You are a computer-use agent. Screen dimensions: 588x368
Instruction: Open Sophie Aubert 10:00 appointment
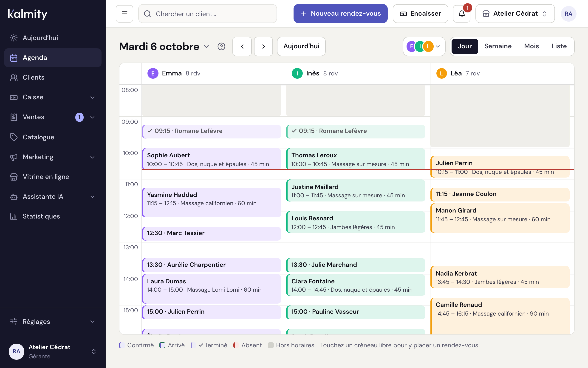211,159
